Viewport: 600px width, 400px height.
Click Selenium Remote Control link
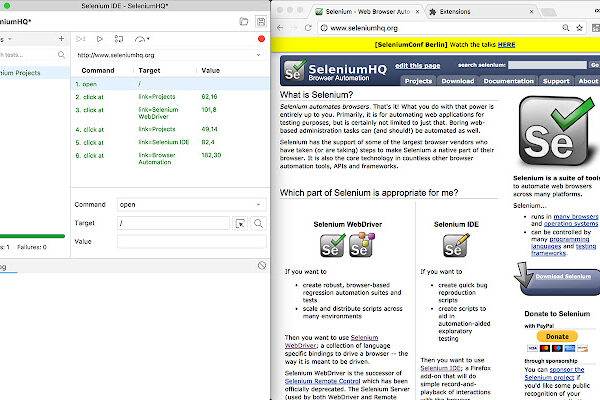coord(323,381)
